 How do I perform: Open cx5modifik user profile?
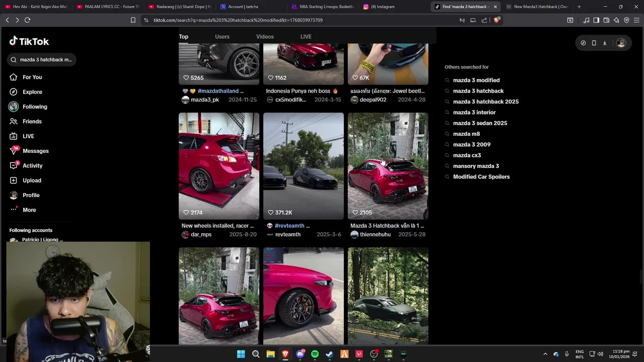pos(290,100)
